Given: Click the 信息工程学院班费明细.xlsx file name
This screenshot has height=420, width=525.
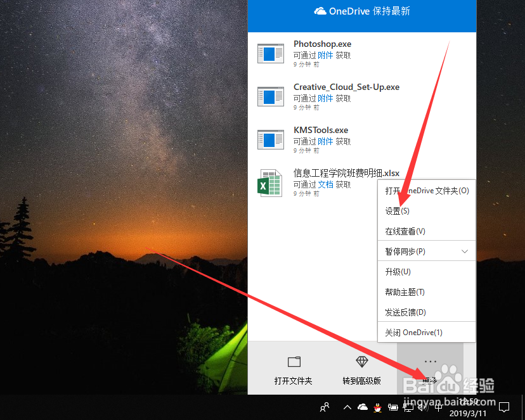Looking at the screenshot, I should click(x=347, y=173).
